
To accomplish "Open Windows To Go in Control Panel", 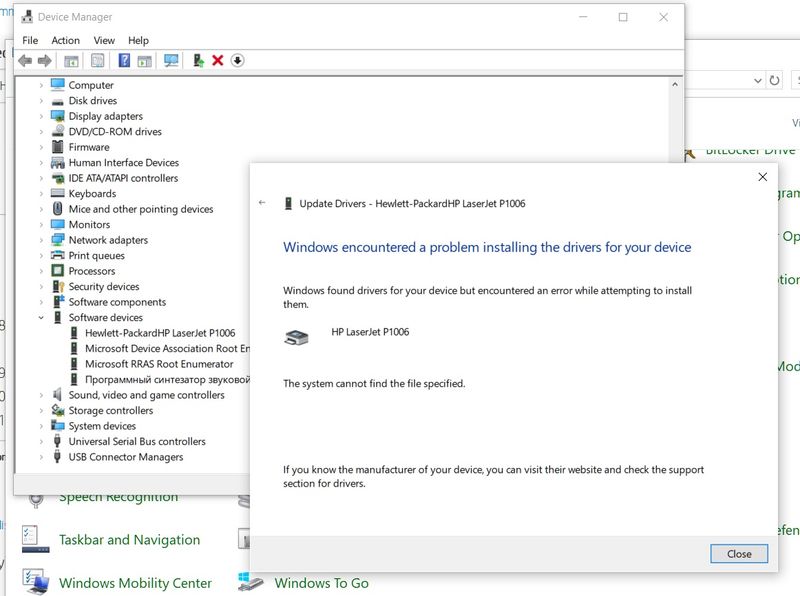I will [x=321, y=583].
